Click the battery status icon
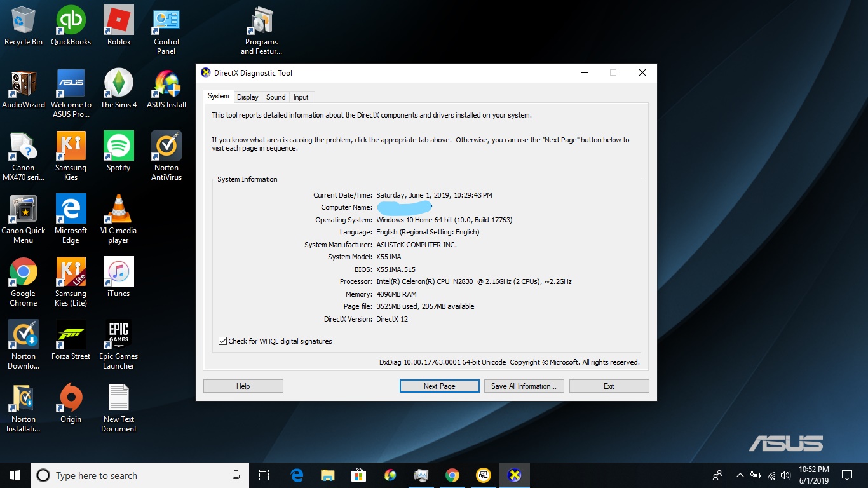Image resolution: width=868 pixels, height=488 pixels. pos(756,475)
